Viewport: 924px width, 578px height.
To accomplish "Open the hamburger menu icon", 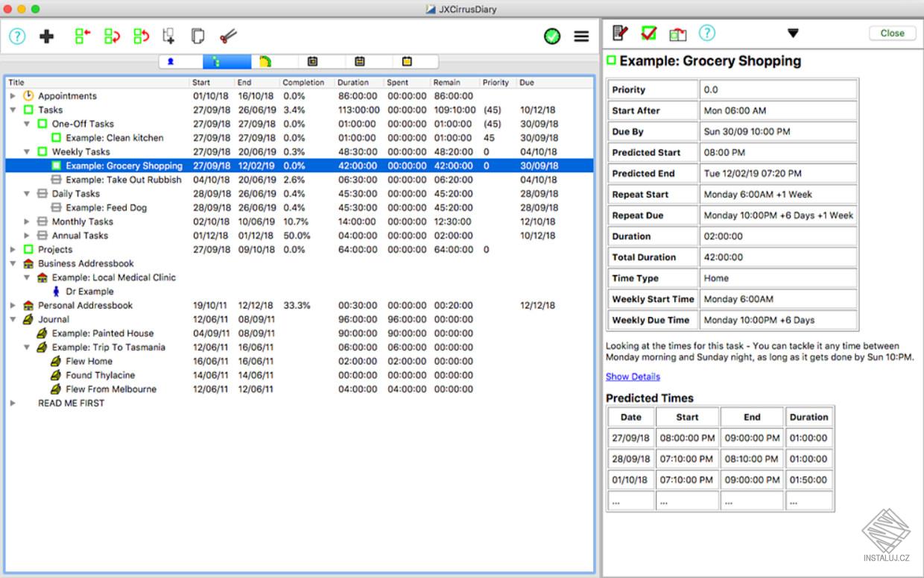I will coord(582,36).
